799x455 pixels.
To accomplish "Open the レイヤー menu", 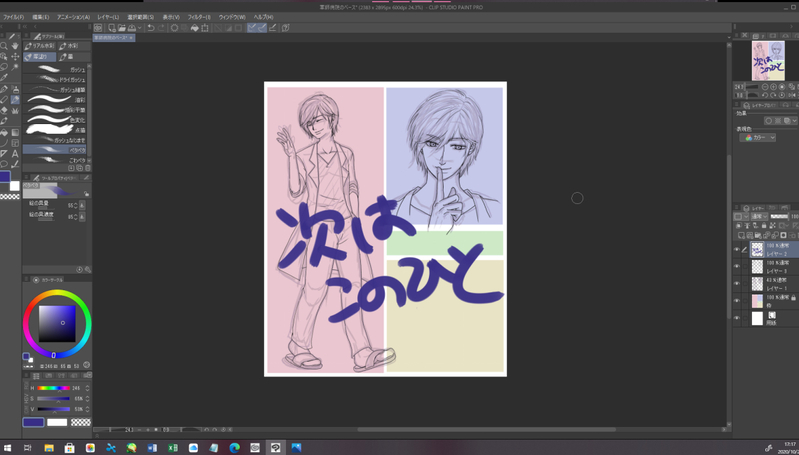I will click(x=108, y=17).
